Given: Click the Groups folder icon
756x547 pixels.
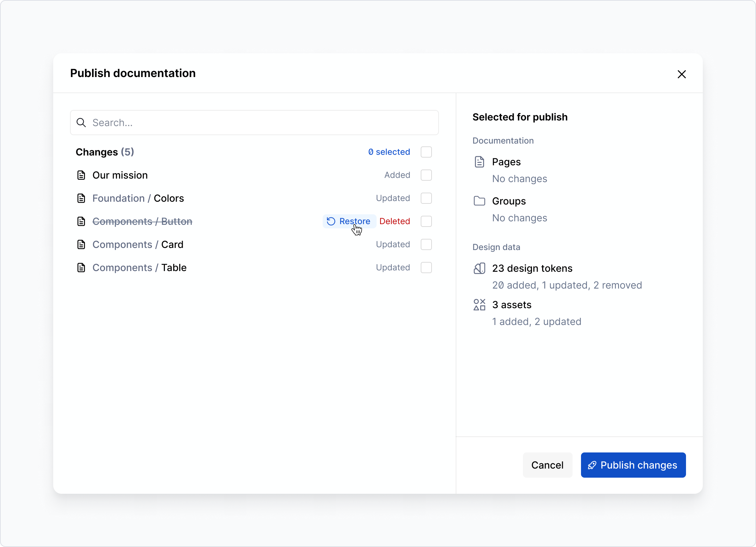Looking at the screenshot, I should pyautogui.click(x=479, y=201).
